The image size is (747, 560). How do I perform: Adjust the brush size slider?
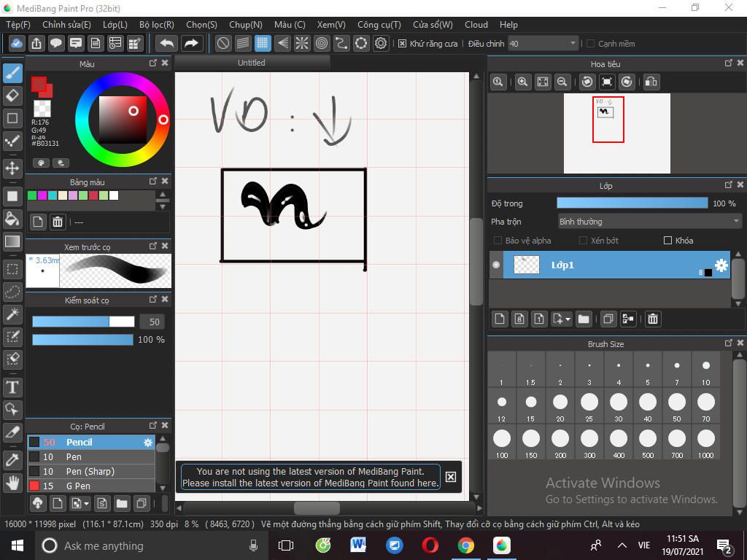pyautogui.click(x=83, y=322)
